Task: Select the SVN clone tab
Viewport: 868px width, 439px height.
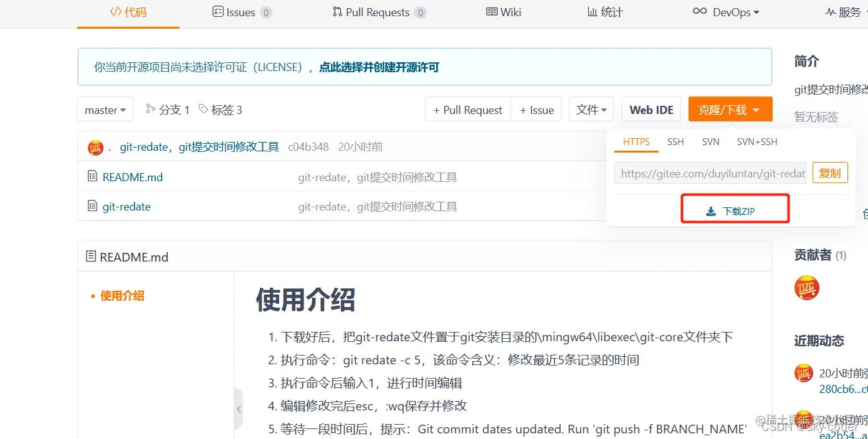Action: tap(710, 142)
